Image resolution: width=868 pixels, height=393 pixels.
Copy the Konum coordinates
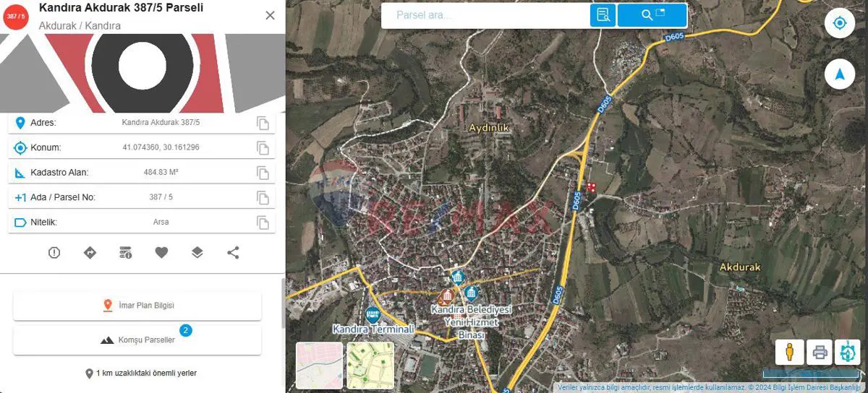(263, 148)
